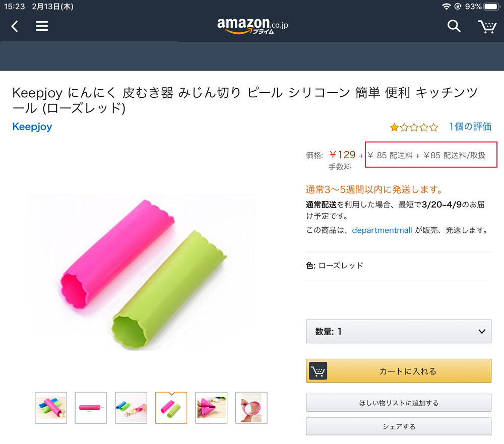Go to the Amazon.co.jp home logo

coord(253,26)
